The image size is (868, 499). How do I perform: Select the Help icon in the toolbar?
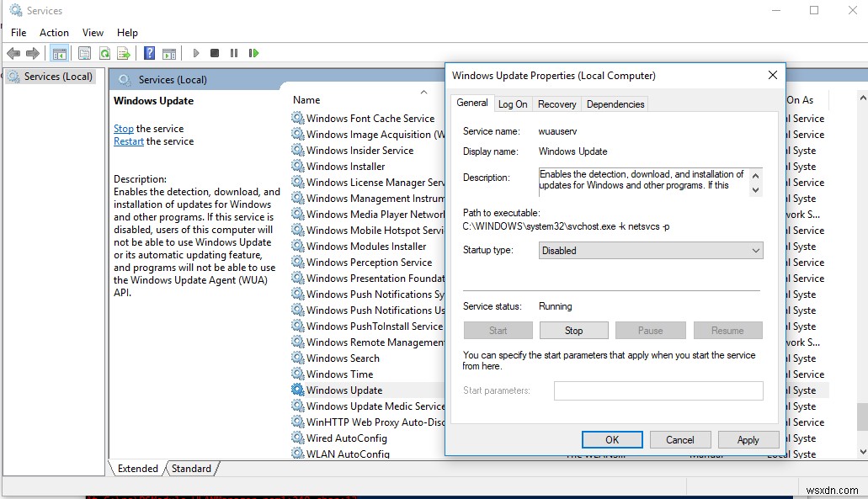tap(149, 53)
